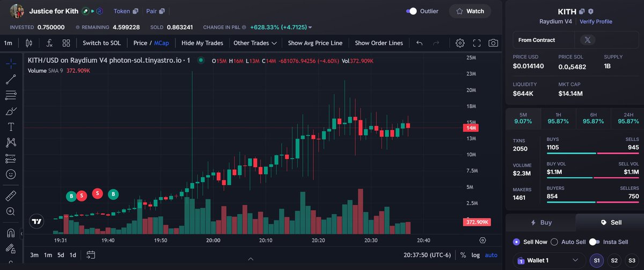Select the ruler measure tool
644x270 pixels.
coord(10,196)
